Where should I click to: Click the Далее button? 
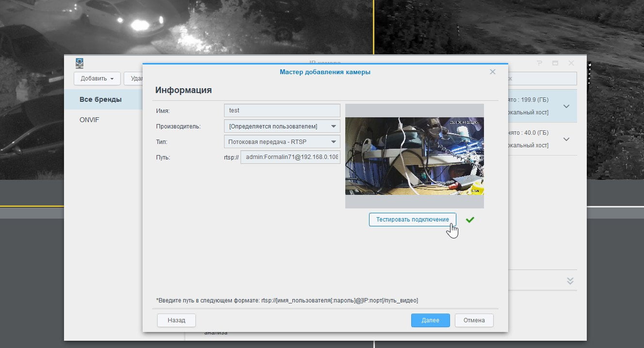tap(431, 320)
